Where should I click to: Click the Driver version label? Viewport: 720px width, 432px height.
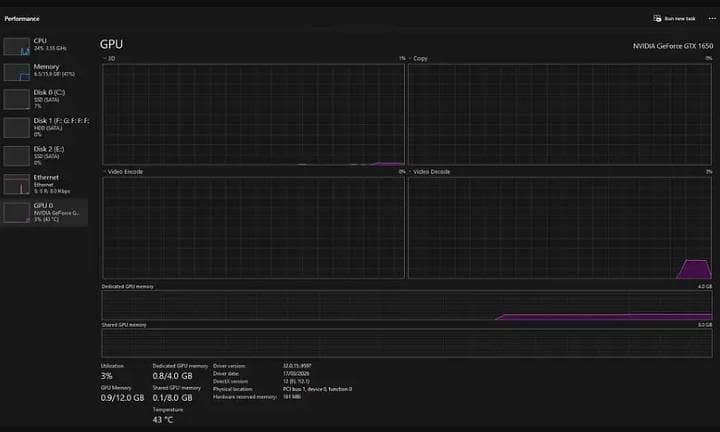point(230,366)
